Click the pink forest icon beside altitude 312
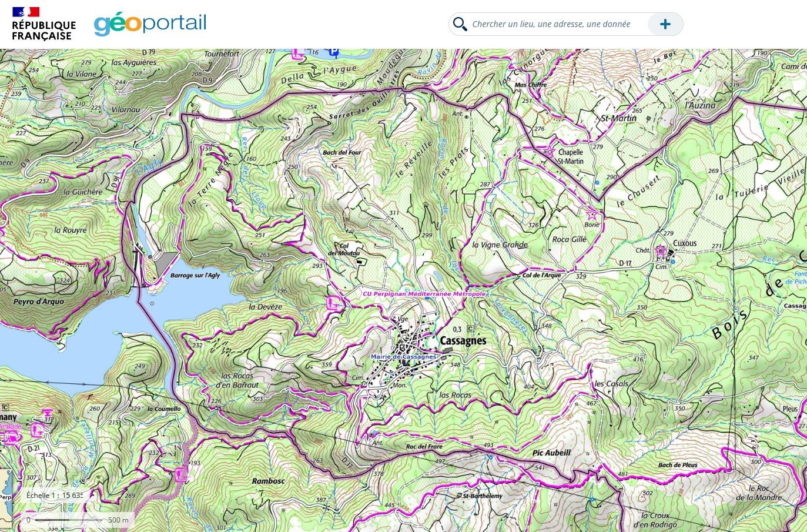 (36, 429)
